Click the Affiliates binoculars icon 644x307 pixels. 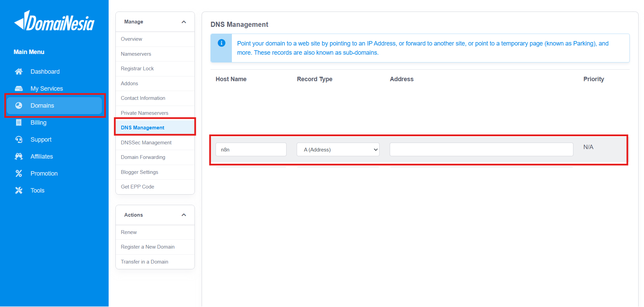tap(19, 157)
